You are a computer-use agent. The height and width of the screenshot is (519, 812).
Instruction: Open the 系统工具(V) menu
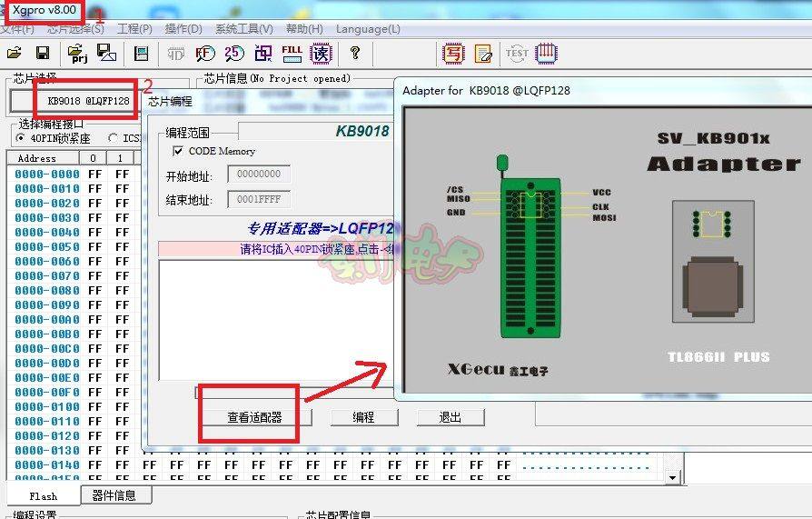[x=244, y=29]
